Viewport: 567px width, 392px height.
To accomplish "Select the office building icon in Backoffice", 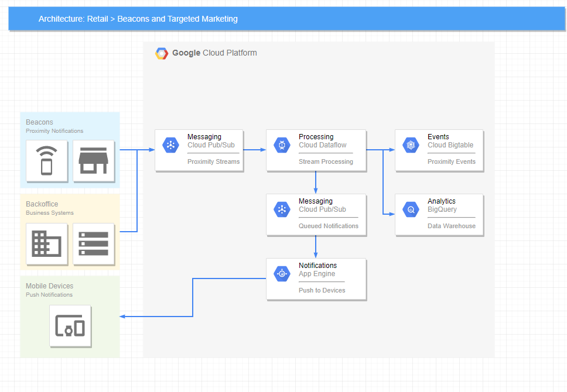I will tap(47, 244).
